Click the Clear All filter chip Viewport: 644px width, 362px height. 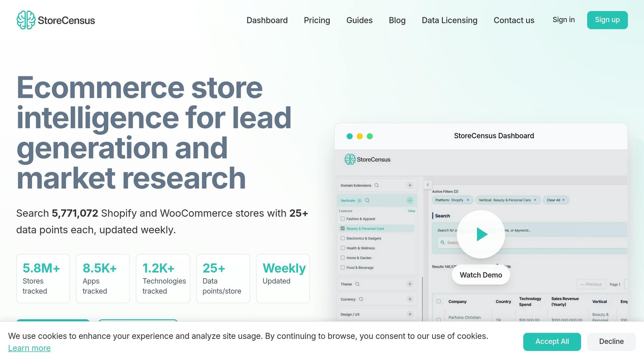coord(556,200)
